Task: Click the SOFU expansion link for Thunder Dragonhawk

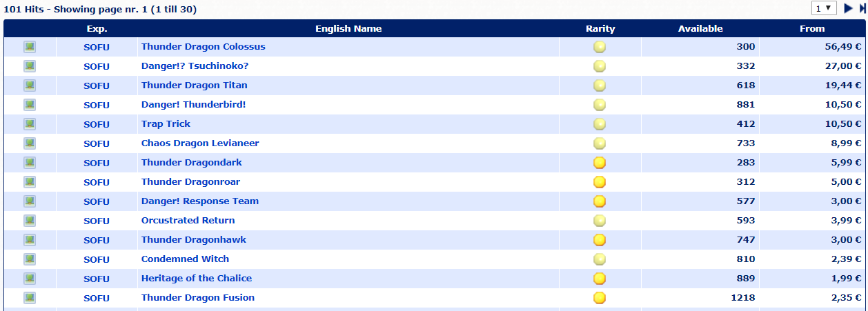Action: 97,240
